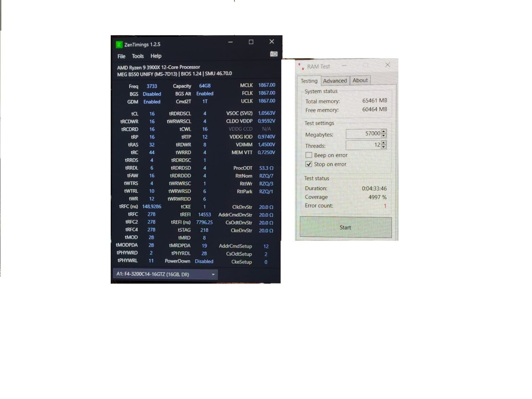The height and width of the screenshot is (399, 532).
Task: Click the Capacity value 64GB
Action: tap(205, 86)
